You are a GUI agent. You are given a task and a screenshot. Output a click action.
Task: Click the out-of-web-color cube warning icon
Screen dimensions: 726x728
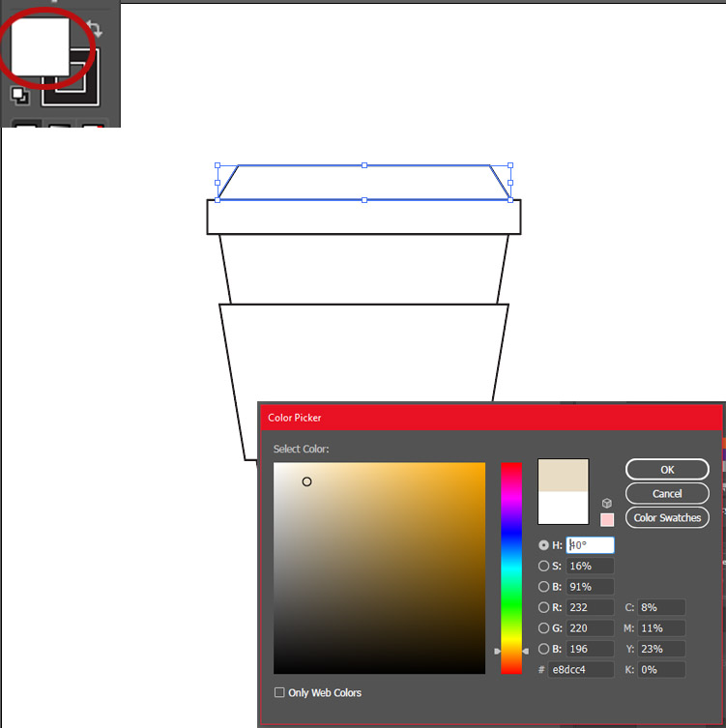607,504
